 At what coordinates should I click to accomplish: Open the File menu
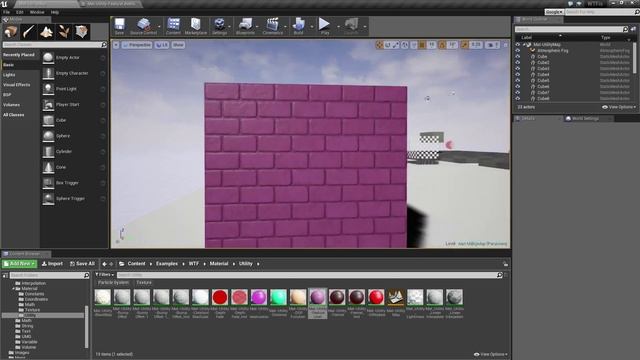point(7,12)
